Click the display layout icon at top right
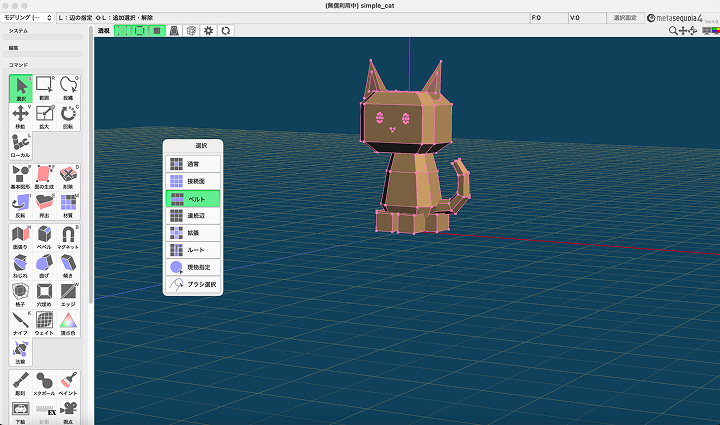 point(707,31)
